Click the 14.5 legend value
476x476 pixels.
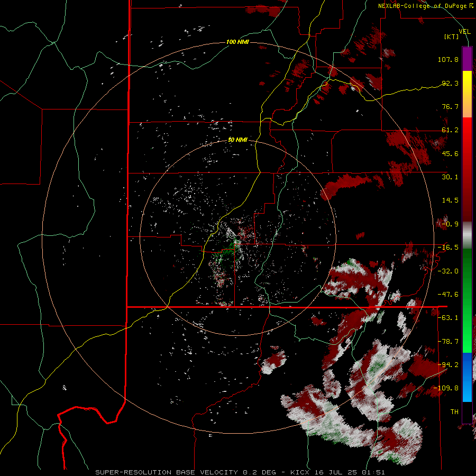[450, 200]
